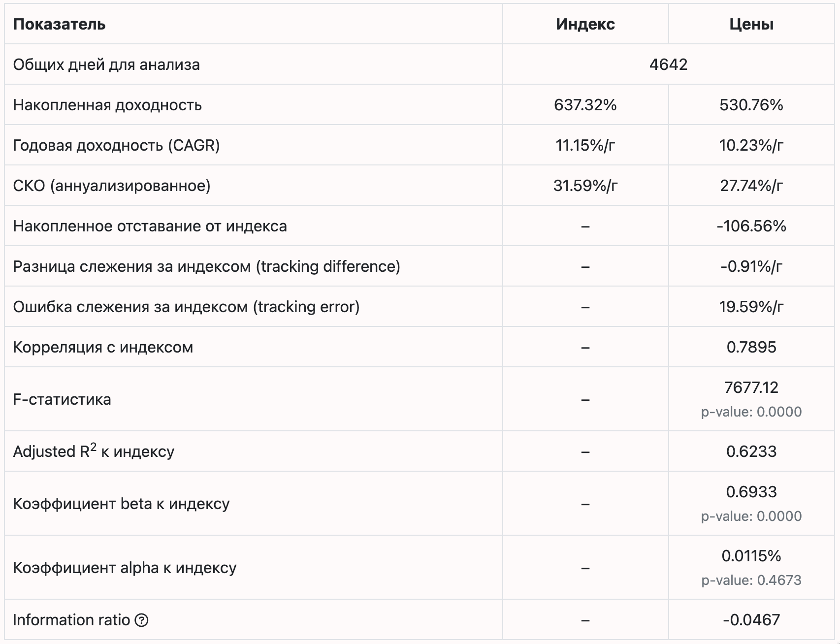Click the prices CAGR value 10.23%/г
The image size is (840, 644).
pyautogui.click(x=751, y=145)
